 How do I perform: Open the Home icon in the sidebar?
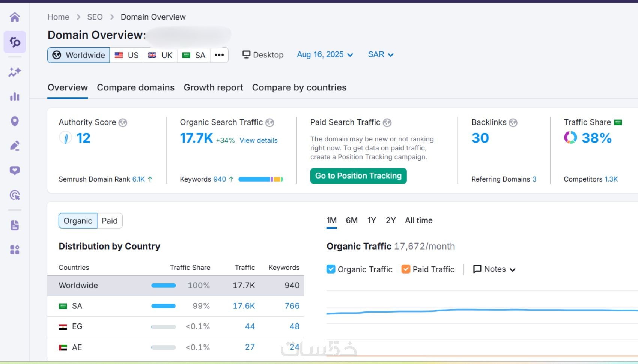[15, 17]
